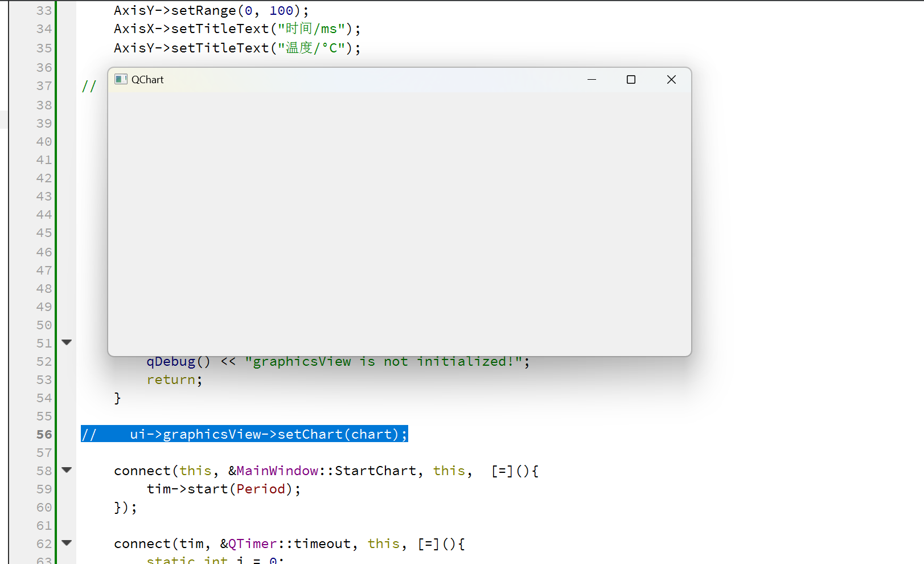This screenshot has height=564, width=924.
Task: Click the QChart window app icon
Action: click(x=121, y=79)
